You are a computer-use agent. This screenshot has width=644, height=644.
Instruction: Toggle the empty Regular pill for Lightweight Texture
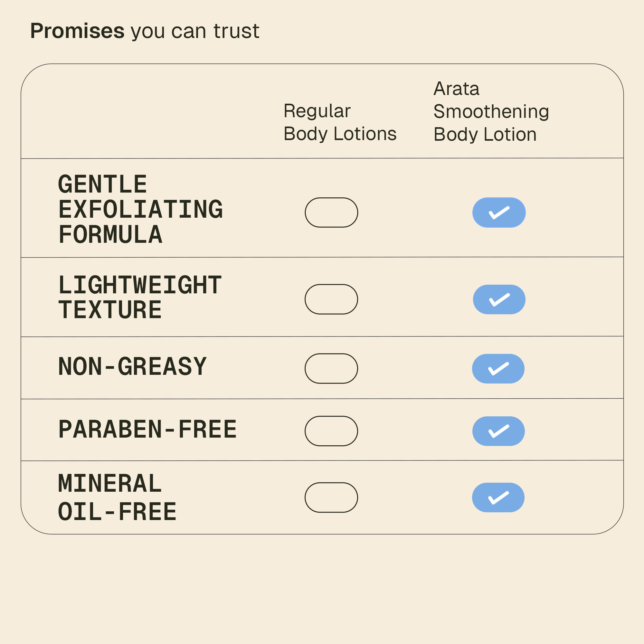click(331, 299)
